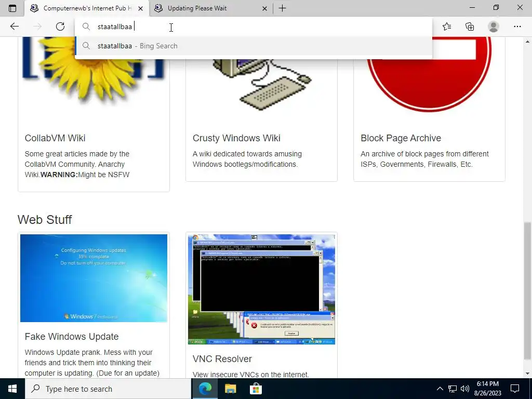Open the clock showing 6:14 PM
The width and height of the screenshot is (532, 399).
pyautogui.click(x=487, y=389)
